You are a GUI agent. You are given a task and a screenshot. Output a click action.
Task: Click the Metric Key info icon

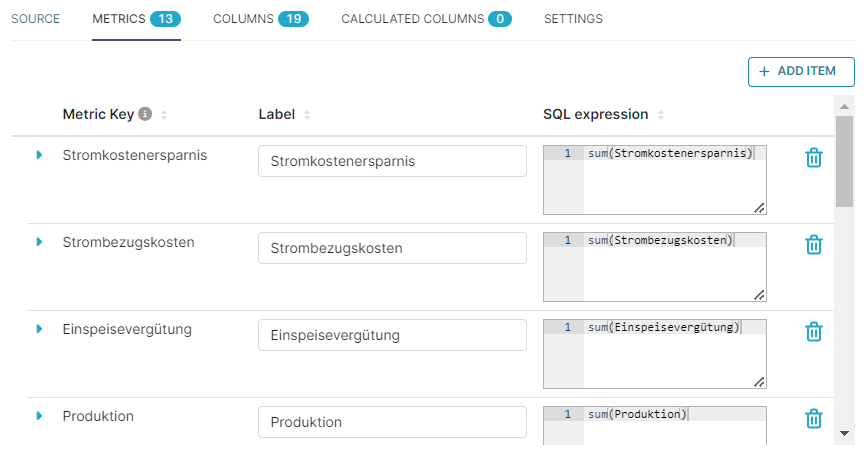(x=145, y=114)
